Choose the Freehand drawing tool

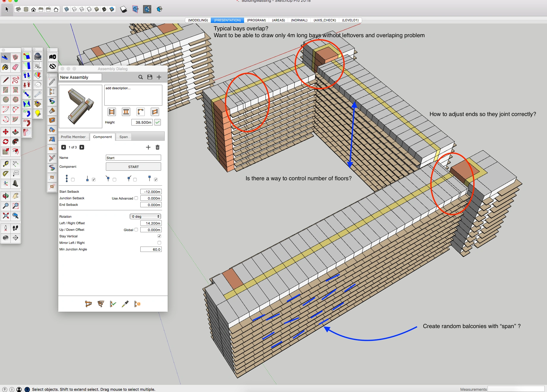coord(15,80)
